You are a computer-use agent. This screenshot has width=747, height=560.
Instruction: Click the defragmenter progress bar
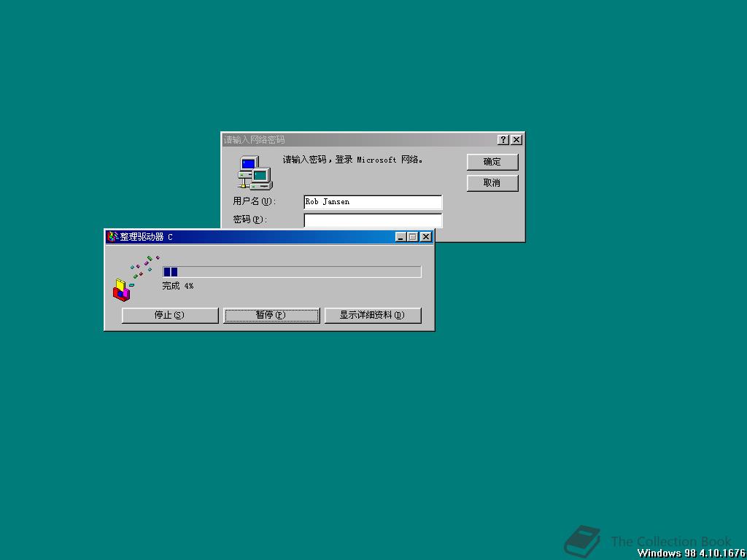point(292,272)
